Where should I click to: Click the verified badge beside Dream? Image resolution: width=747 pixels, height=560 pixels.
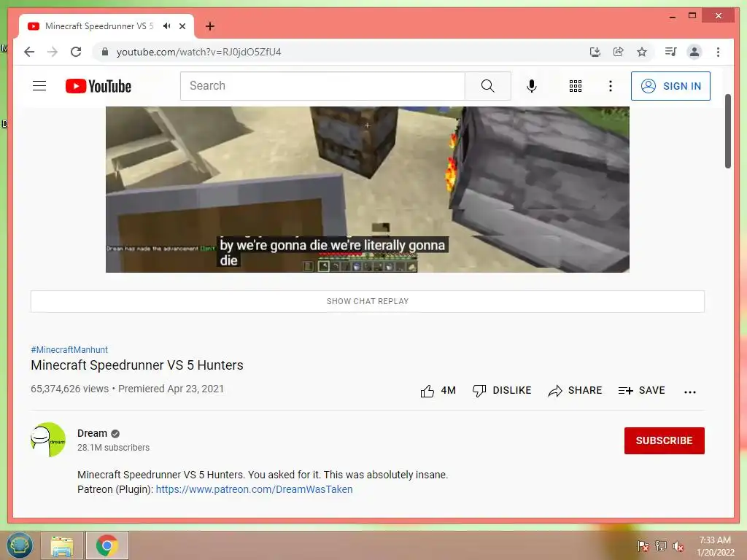(115, 434)
